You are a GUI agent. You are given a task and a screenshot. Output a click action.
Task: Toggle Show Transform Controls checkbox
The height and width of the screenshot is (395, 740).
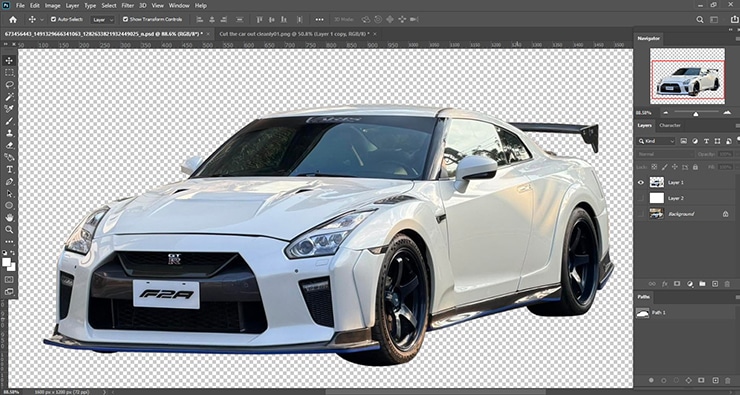click(125, 19)
